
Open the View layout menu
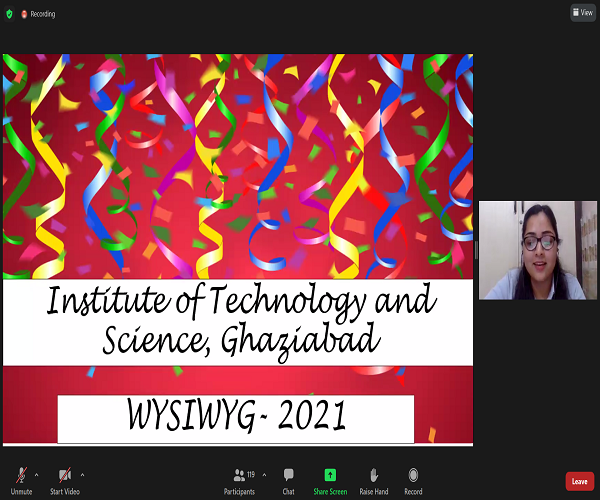pyautogui.click(x=583, y=13)
